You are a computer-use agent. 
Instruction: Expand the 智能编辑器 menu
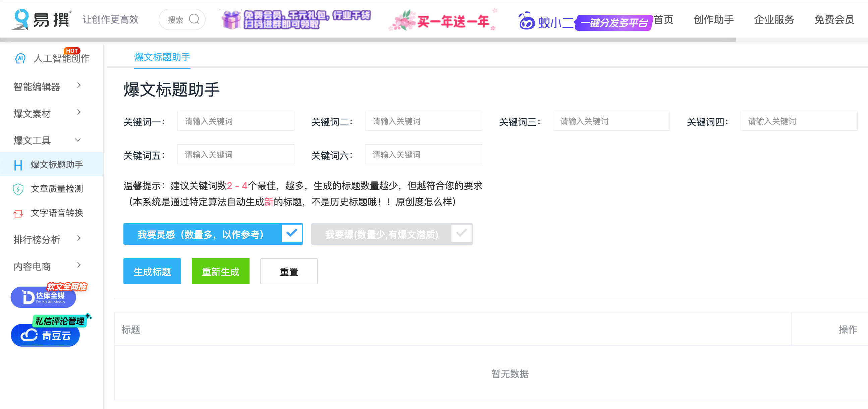click(x=79, y=85)
